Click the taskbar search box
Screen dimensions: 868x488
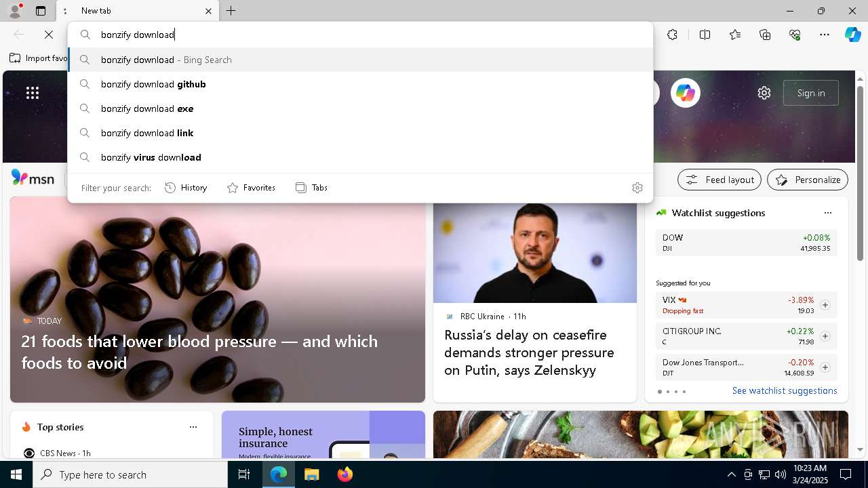coord(130,474)
